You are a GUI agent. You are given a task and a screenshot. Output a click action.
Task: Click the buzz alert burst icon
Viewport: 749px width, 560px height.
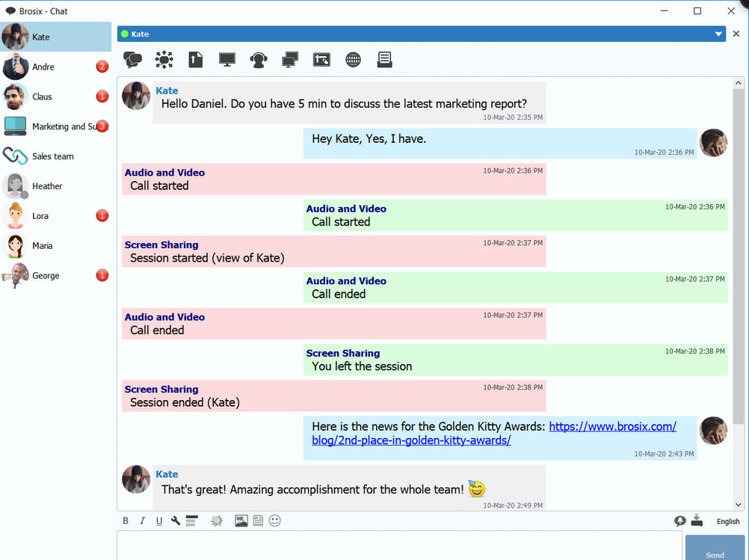coord(217,521)
